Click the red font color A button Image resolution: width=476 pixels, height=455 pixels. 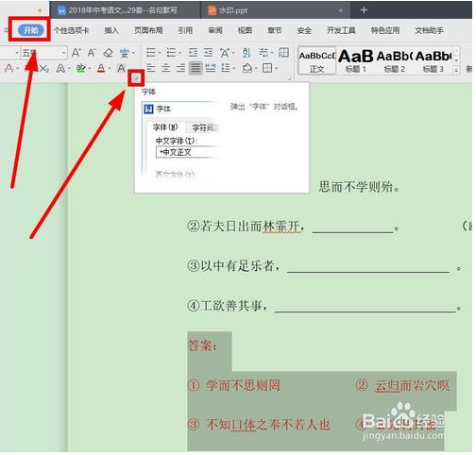[x=101, y=68]
